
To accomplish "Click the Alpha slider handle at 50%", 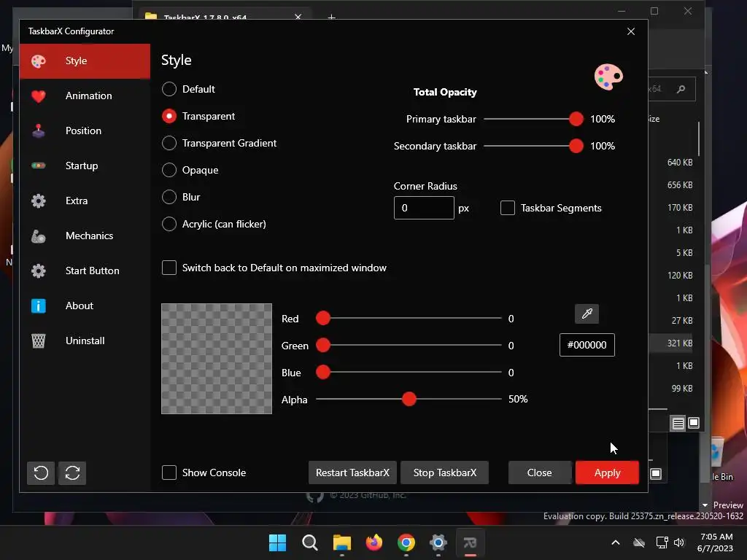I will 409,399.
